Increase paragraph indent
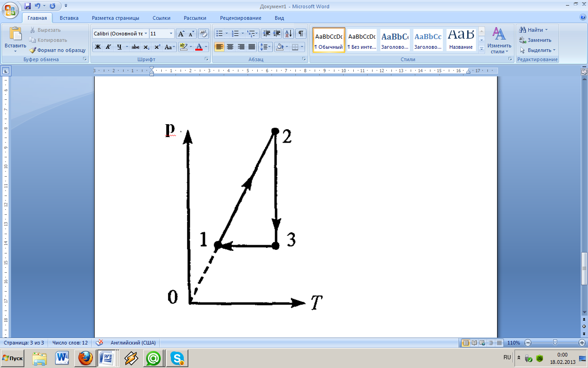588x368 pixels. click(277, 34)
